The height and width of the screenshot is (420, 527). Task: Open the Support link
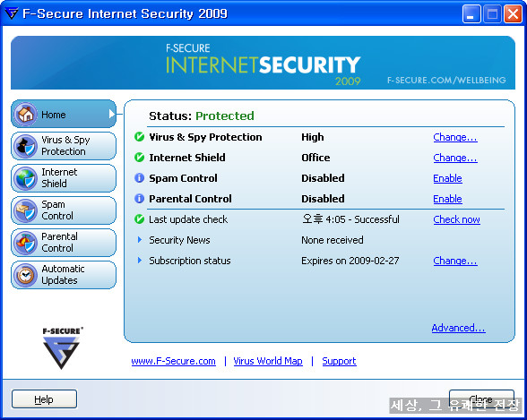coord(339,361)
